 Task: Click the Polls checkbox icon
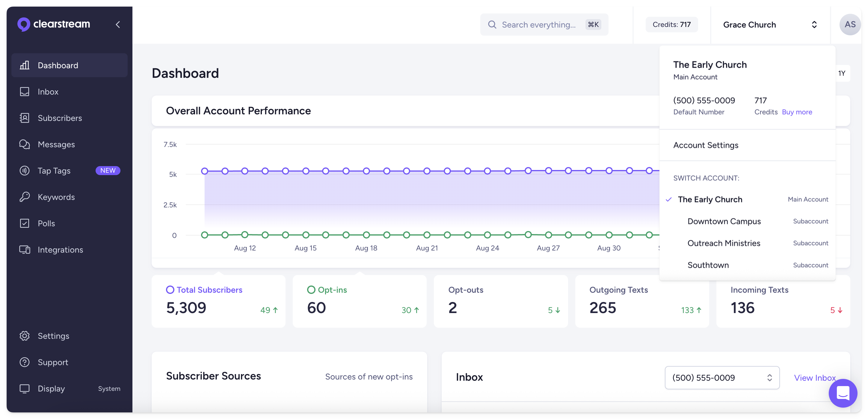tap(25, 223)
